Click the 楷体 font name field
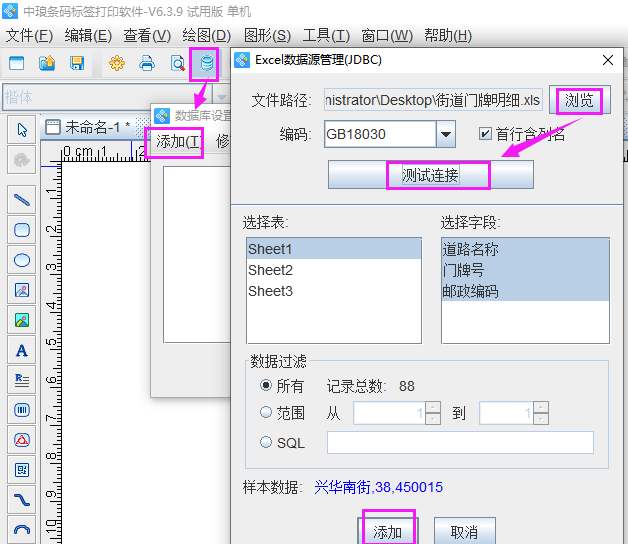628x544 pixels. [107, 97]
